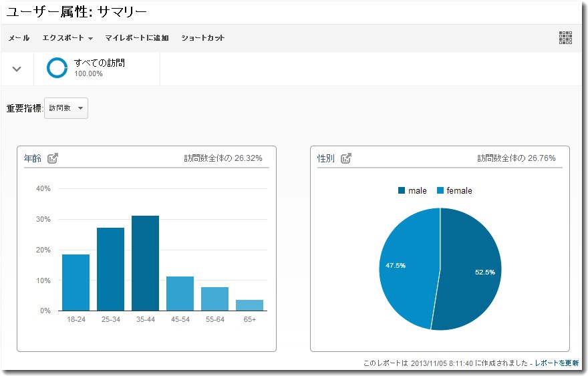Click the ショートカット toolbar item
The image size is (588, 376).
[203, 38]
